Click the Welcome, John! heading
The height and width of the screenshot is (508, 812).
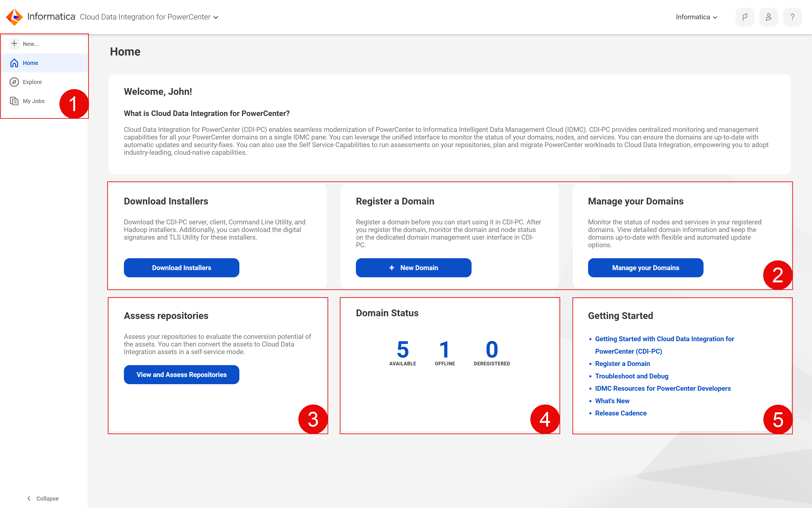(158, 92)
